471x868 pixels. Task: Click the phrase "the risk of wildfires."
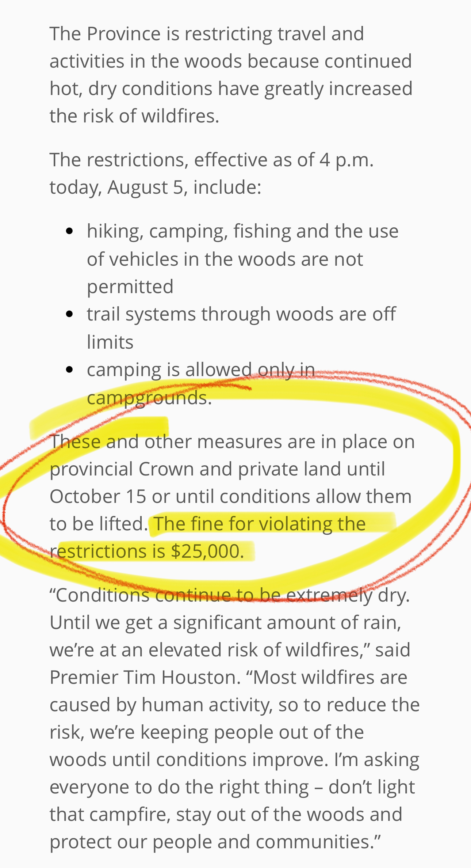(x=134, y=116)
